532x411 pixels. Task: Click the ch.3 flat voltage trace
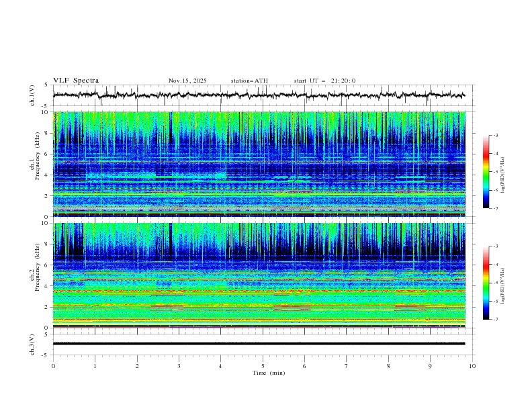point(259,344)
